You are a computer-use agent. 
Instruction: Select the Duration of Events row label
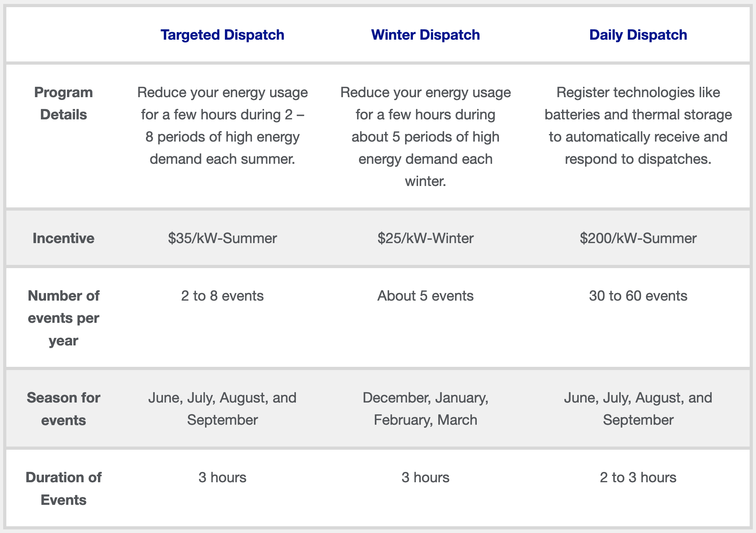63,489
